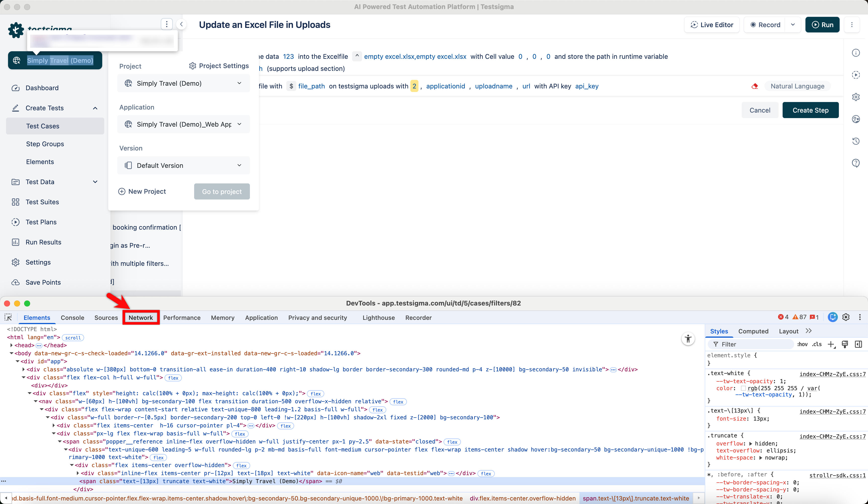Open the Project dropdown Simply Travel (Demo)
The height and width of the screenshot is (504, 868).
coord(183,83)
